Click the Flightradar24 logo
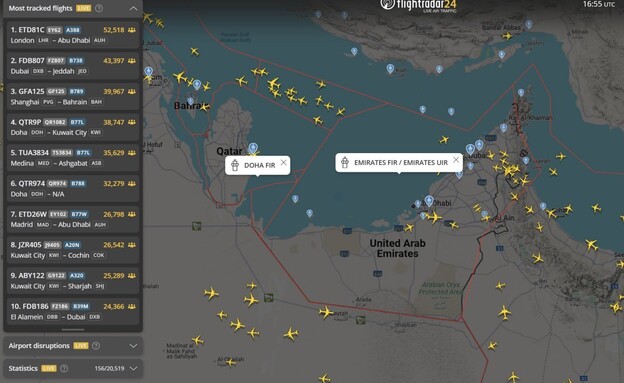This screenshot has height=383, width=624. click(x=418, y=5)
